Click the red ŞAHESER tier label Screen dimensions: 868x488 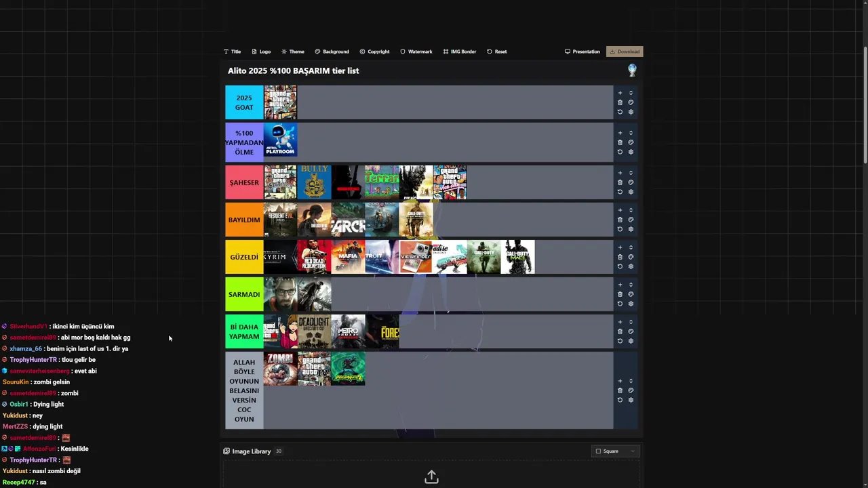[x=244, y=182]
